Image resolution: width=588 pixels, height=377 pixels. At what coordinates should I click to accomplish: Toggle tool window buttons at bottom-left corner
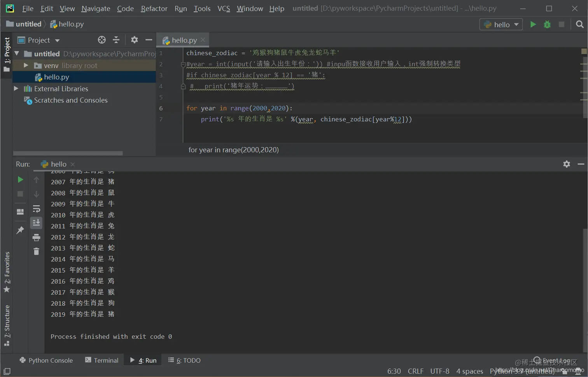[x=7, y=371]
